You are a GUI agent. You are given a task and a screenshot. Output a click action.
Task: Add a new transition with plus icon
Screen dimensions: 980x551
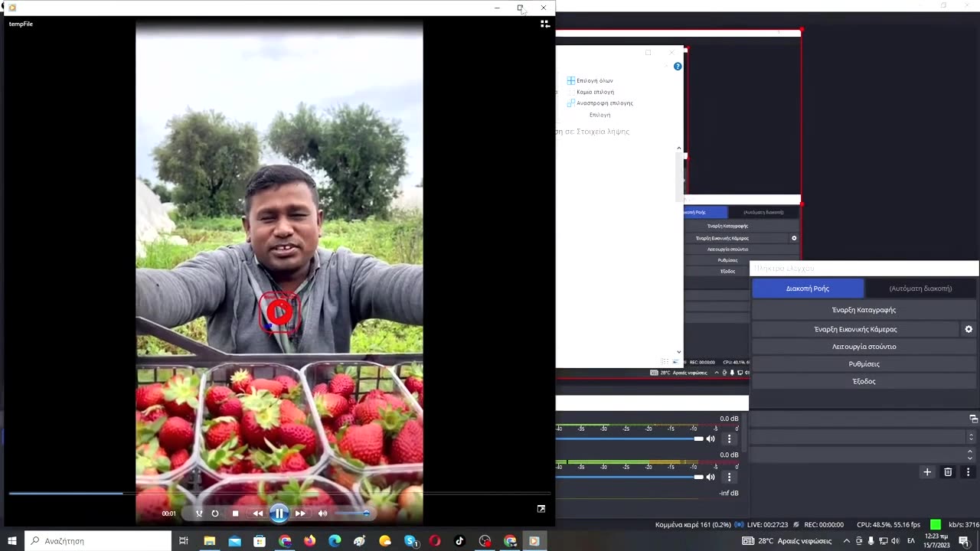(x=927, y=472)
